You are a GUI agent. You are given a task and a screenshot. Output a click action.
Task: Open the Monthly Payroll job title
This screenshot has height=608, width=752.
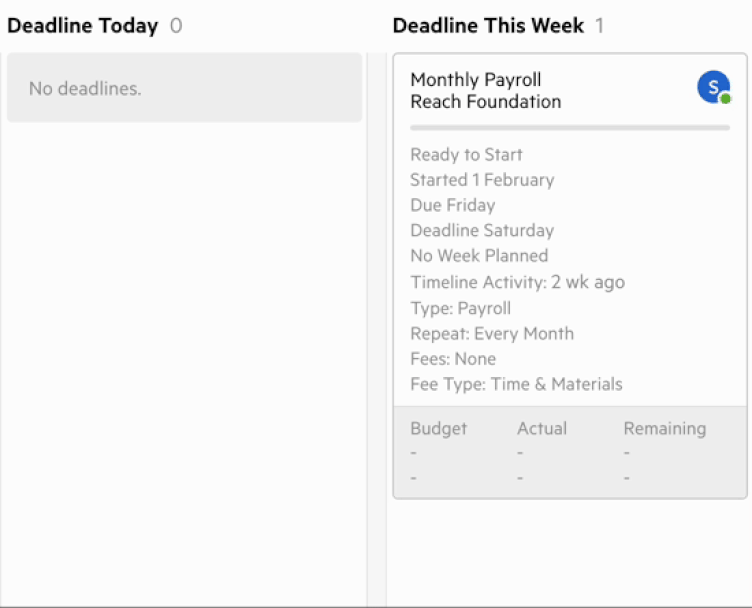point(475,80)
